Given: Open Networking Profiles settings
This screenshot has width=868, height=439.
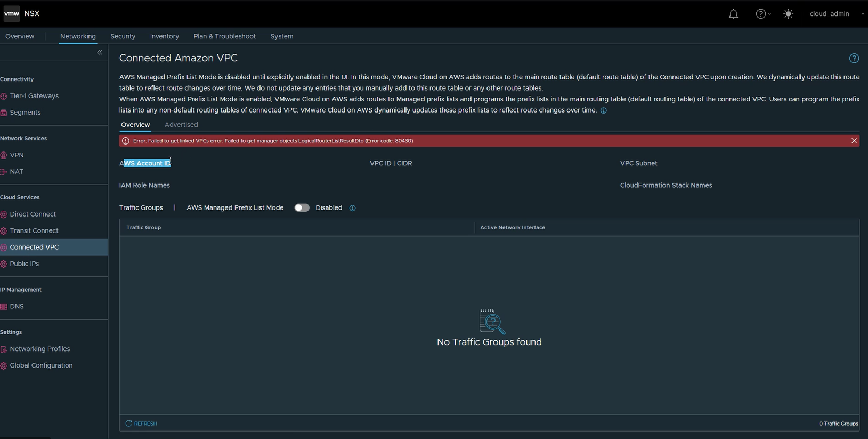Looking at the screenshot, I should click(40, 349).
